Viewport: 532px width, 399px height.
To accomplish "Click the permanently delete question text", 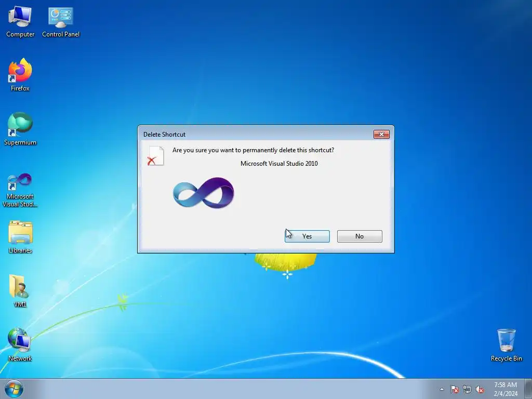I will (253, 150).
